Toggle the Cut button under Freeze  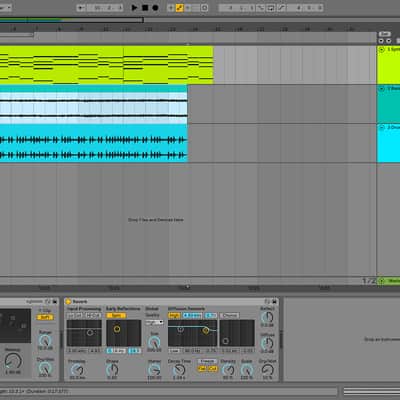point(212,369)
